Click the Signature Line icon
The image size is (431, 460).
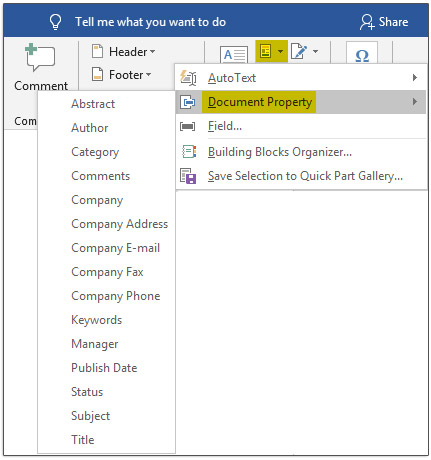(x=298, y=51)
